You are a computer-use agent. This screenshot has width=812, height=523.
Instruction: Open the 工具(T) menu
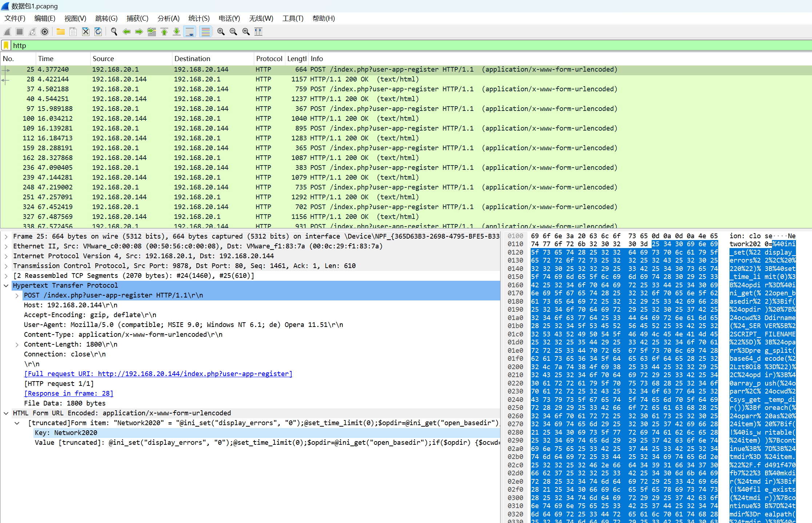pyautogui.click(x=293, y=19)
